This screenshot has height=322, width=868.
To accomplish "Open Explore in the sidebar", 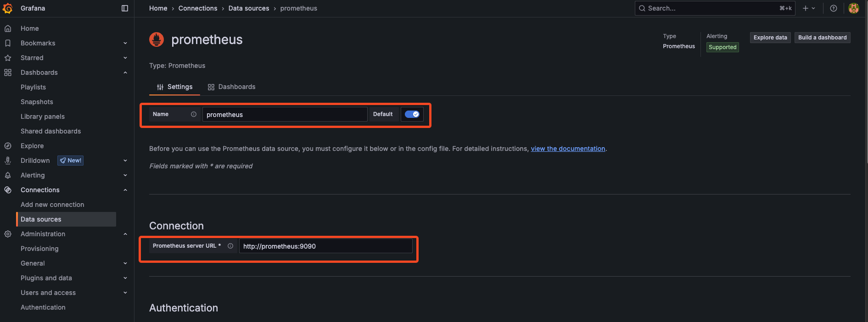I will click(32, 146).
